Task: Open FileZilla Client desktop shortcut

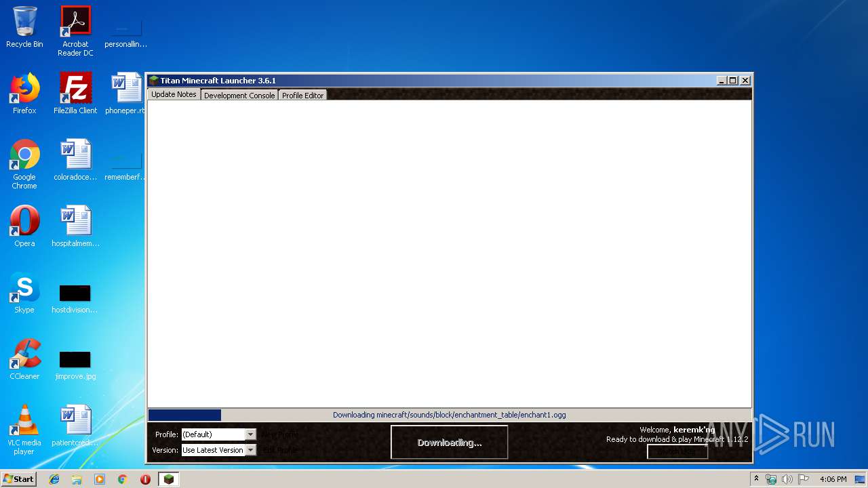Action: [75, 94]
